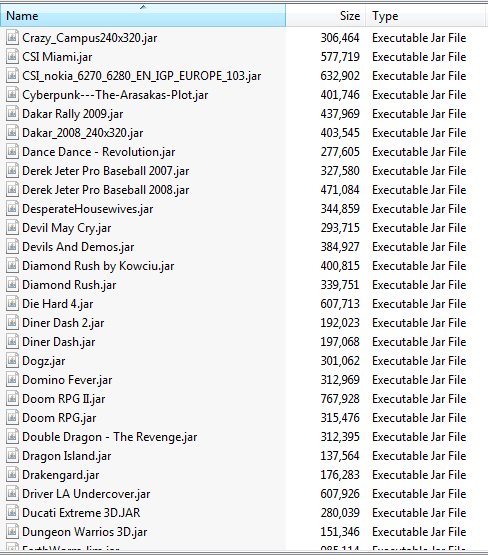The width and height of the screenshot is (488, 556).
Task: Click Executable Jar File type of Dogz.jar
Action: 419,361
